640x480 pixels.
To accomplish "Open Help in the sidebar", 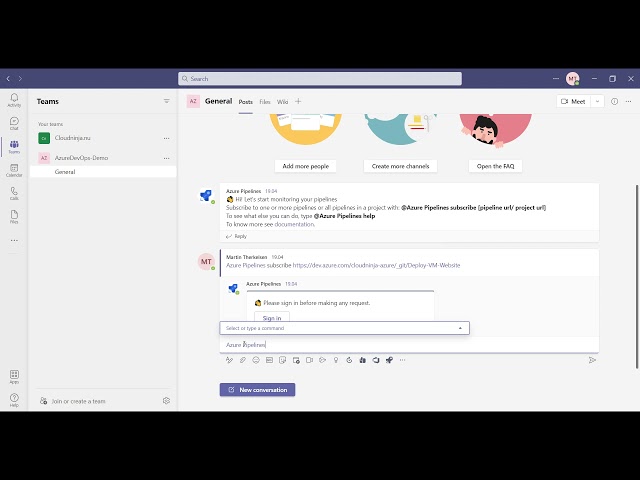I will coord(14,400).
